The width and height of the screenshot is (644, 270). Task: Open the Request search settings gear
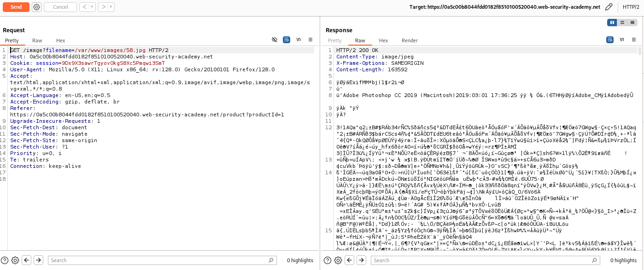[15, 260]
